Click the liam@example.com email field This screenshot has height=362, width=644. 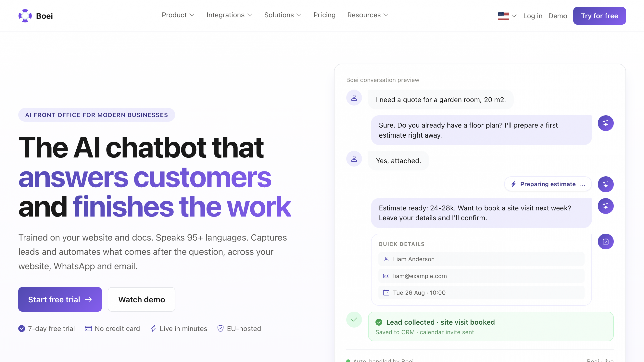coord(481,276)
